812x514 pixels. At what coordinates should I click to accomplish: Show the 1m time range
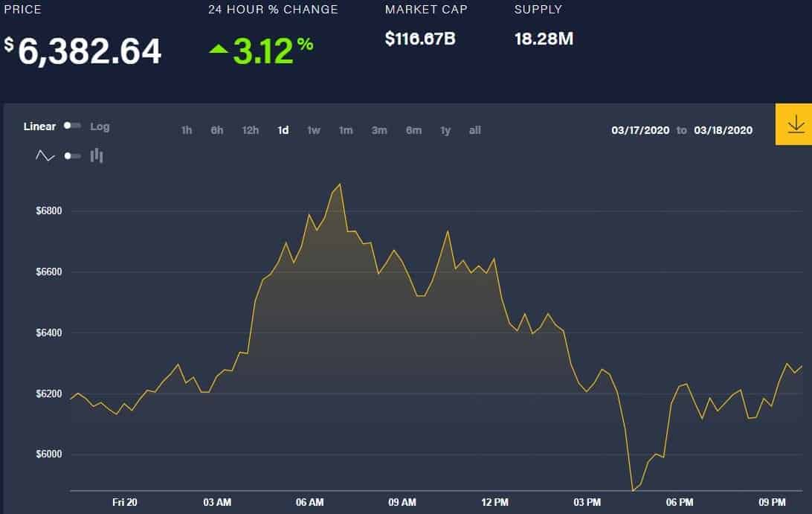pos(346,131)
